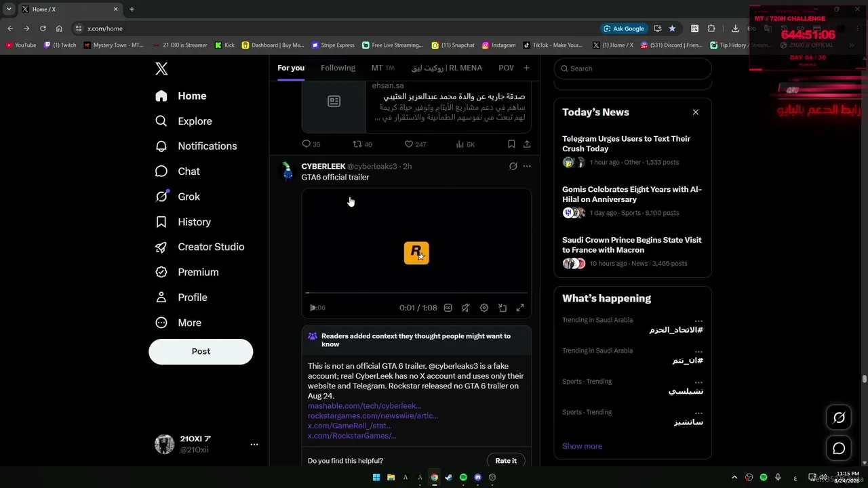Reply to the ehsan.sa post

click(311, 144)
